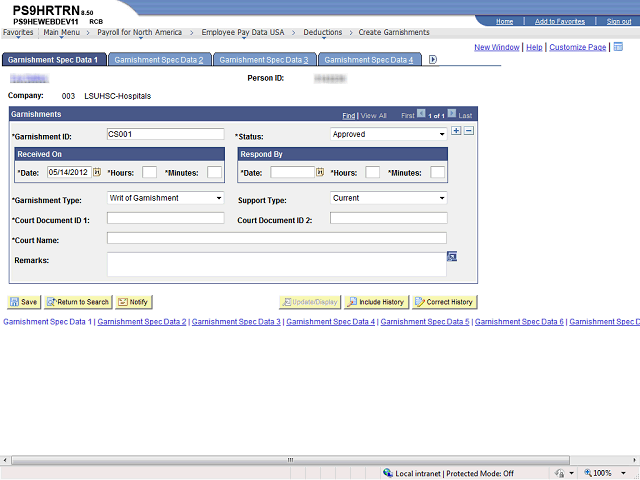Screen dimensions: 640x480
Task: Go to the next garnishment row arrow
Action: 452,115
